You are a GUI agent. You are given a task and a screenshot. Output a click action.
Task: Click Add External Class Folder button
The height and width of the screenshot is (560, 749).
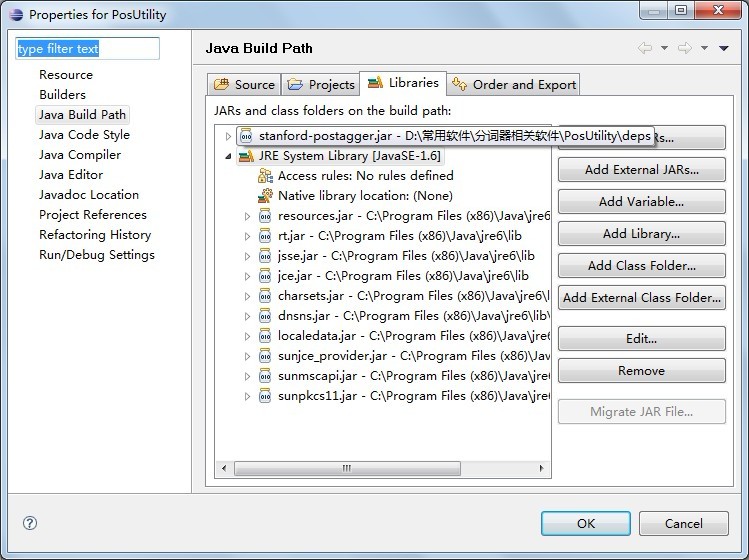[642, 298]
